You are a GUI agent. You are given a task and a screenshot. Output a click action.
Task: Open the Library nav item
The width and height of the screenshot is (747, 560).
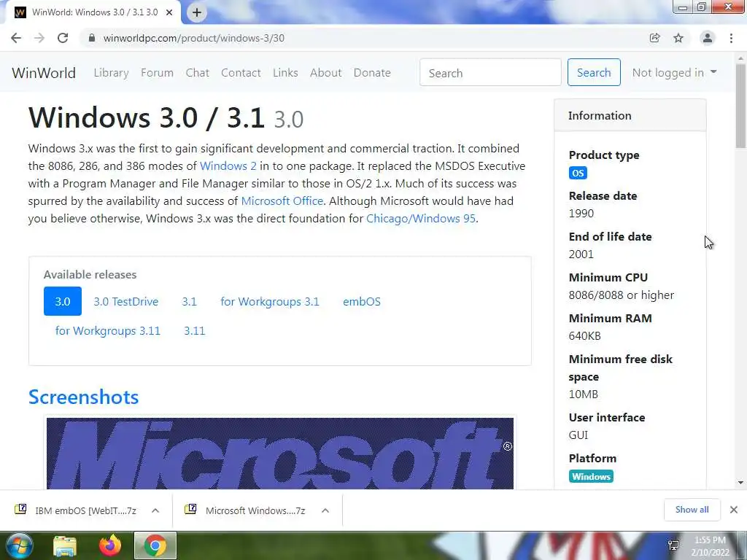[x=111, y=73]
